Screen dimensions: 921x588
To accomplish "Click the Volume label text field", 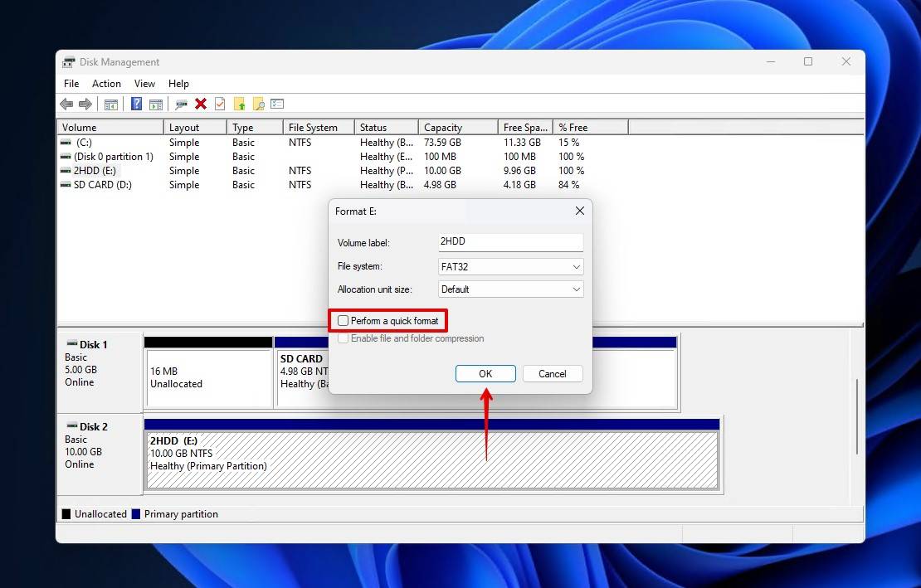I will (x=510, y=243).
